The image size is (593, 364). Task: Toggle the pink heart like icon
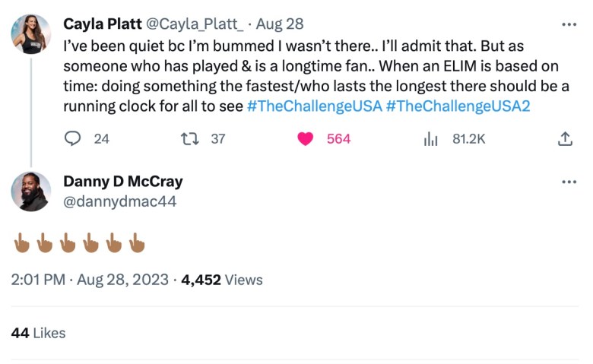click(x=306, y=138)
